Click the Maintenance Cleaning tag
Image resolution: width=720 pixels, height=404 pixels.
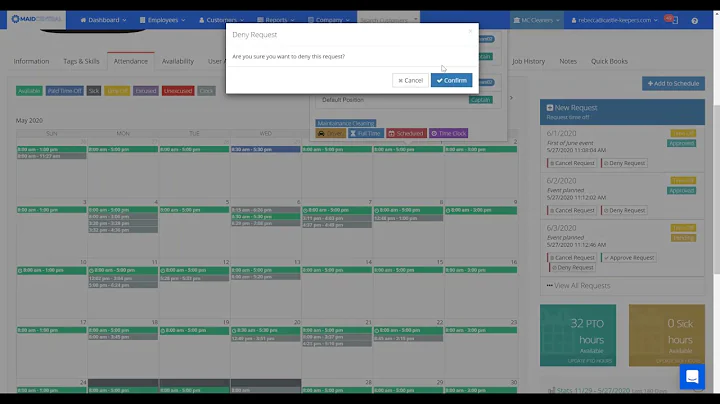pos(346,123)
